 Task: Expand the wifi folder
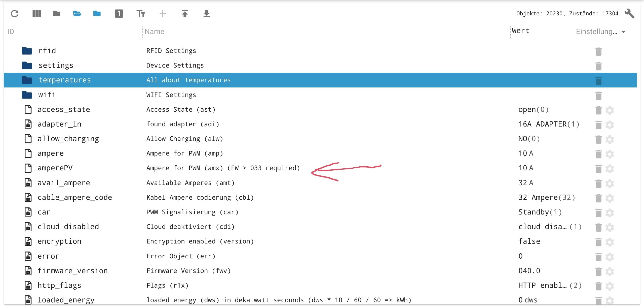pos(27,95)
